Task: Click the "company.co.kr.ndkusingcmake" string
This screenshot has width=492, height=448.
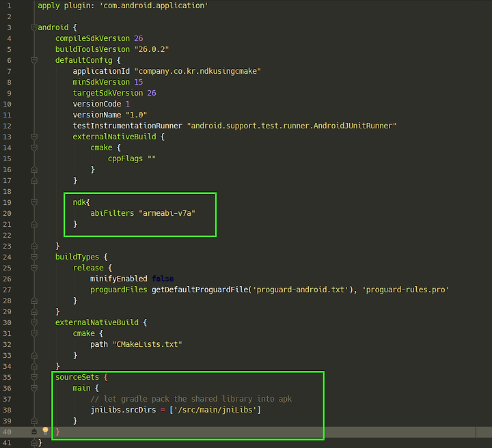Action: [x=197, y=71]
